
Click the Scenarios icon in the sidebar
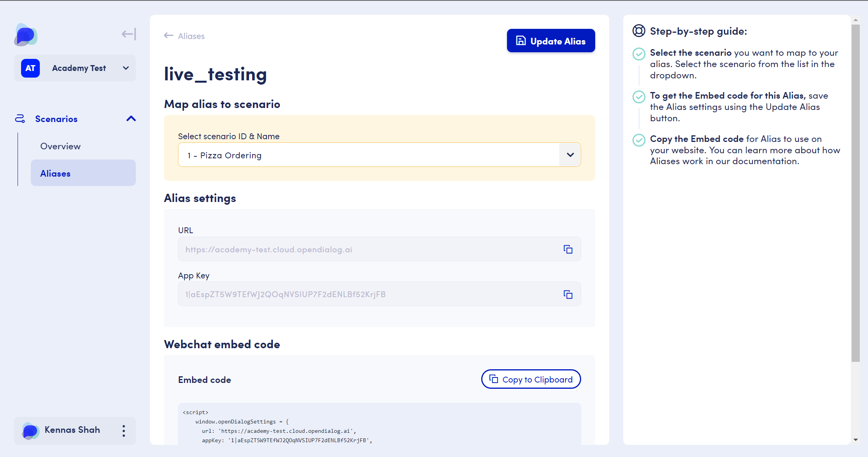tap(20, 119)
